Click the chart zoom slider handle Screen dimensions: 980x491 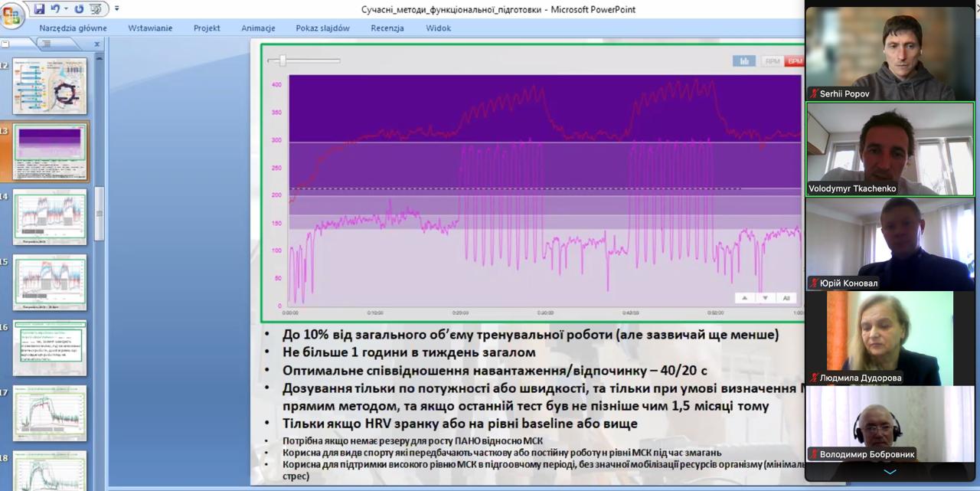pos(283,60)
